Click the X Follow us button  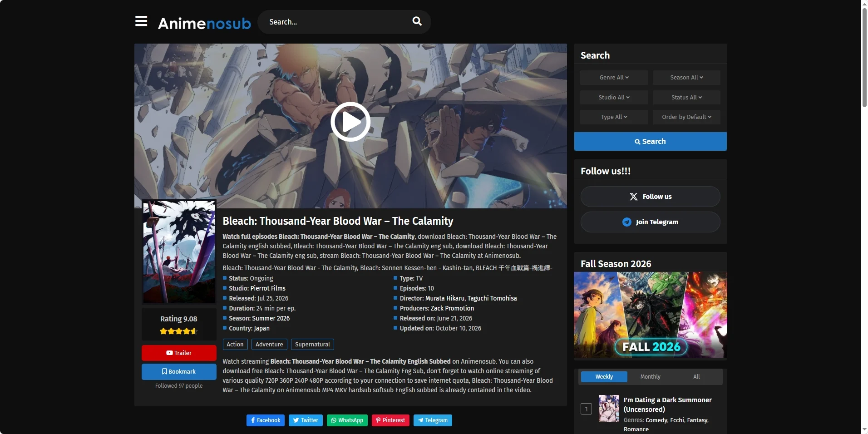[650, 197]
